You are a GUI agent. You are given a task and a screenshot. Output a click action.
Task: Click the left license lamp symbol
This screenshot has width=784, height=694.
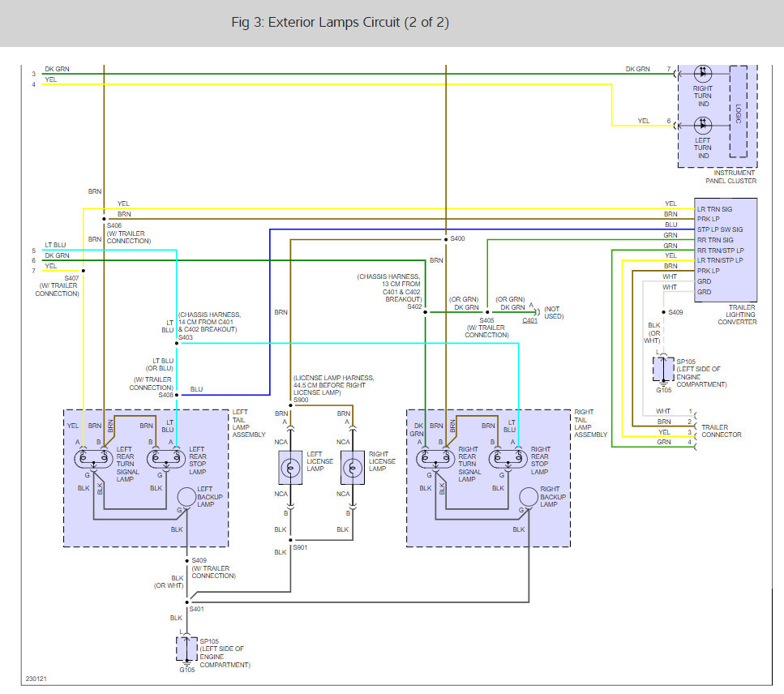pos(291,468)
